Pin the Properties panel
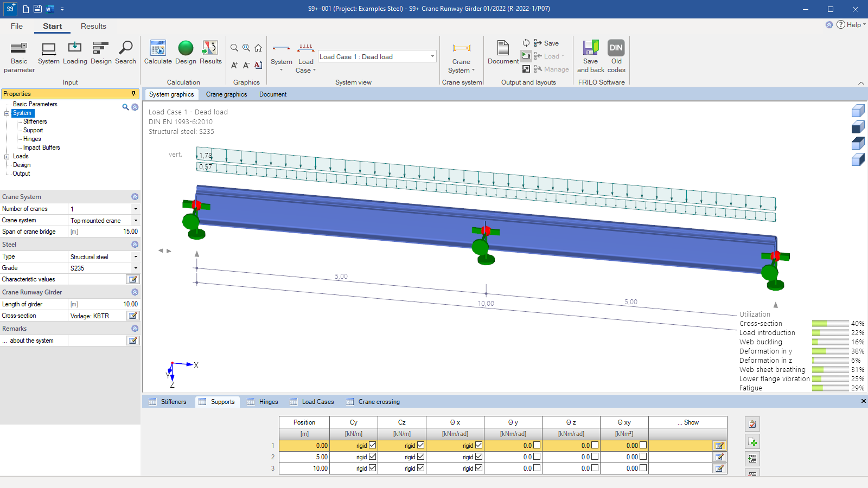Viewport: 868px width, 488px height. tap(133, 93)
